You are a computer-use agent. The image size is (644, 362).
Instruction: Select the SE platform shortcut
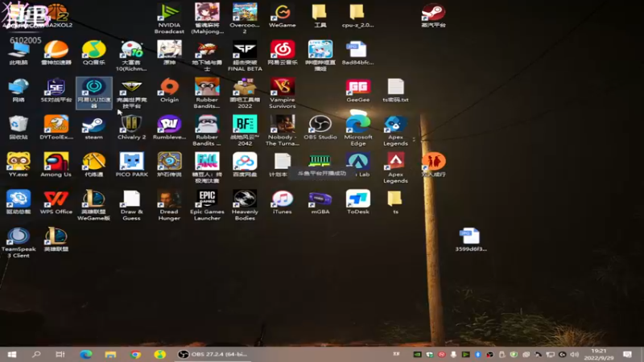(56, 90)
